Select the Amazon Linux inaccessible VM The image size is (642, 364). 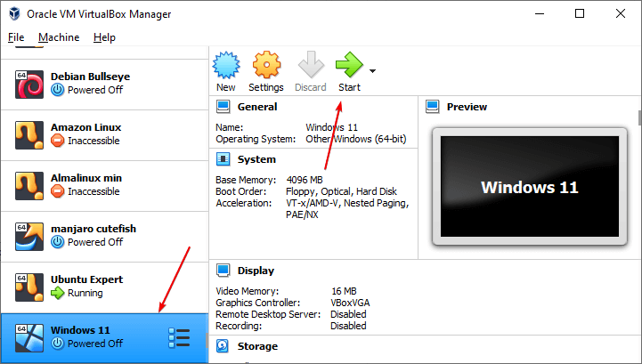pyautogui.click(x=85, y=134)
